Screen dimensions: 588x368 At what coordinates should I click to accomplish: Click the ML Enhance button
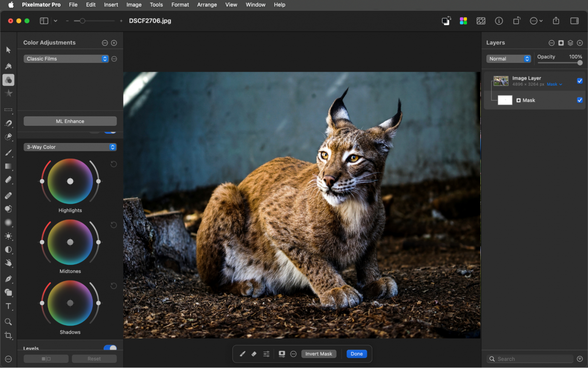(x=70, y=121)
